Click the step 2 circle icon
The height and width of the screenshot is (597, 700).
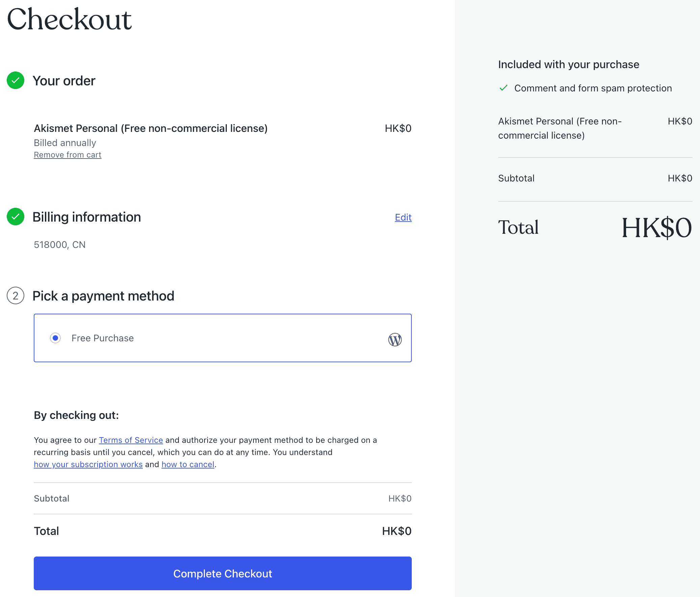tap(16, 296)
